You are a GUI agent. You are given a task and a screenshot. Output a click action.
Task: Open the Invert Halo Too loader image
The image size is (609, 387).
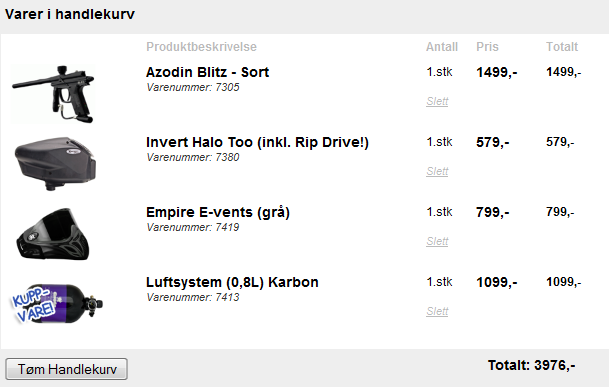click(56, 163)
